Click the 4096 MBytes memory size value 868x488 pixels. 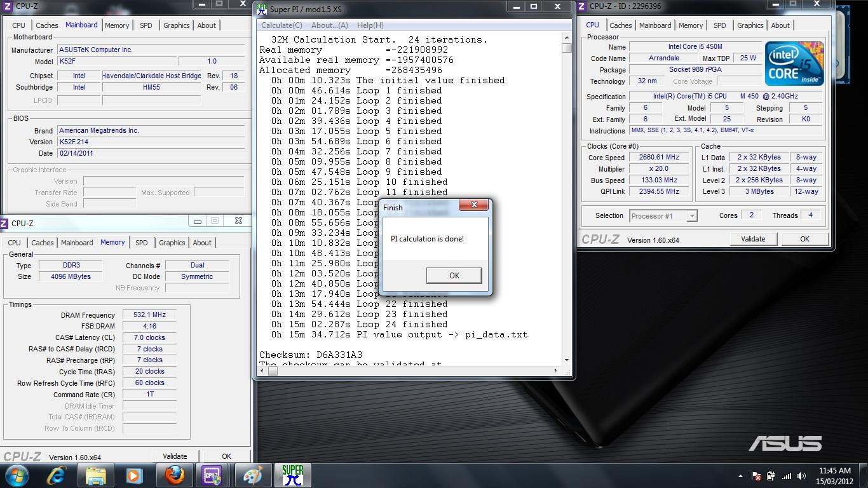[71, 277]
